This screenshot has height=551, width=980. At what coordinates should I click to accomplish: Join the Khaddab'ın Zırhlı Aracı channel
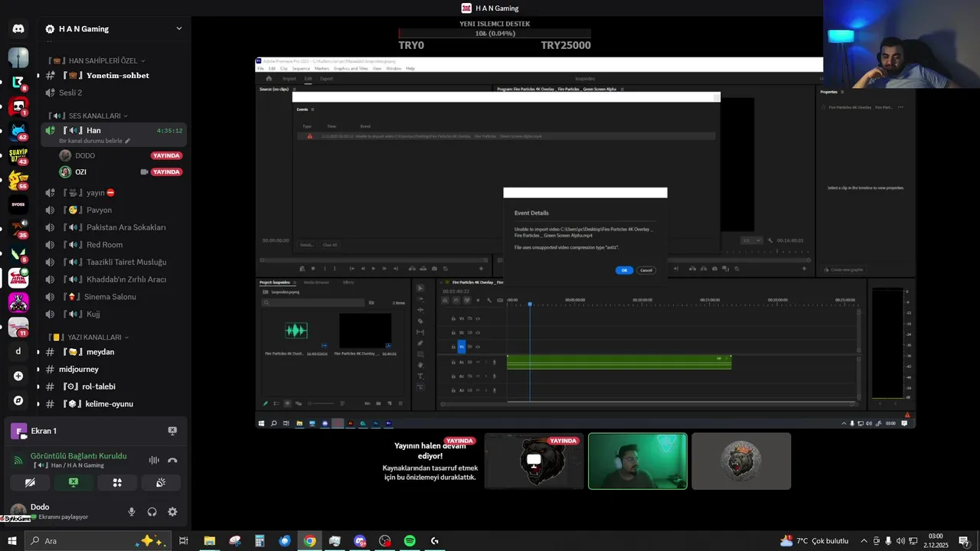[x=114, y=279]
